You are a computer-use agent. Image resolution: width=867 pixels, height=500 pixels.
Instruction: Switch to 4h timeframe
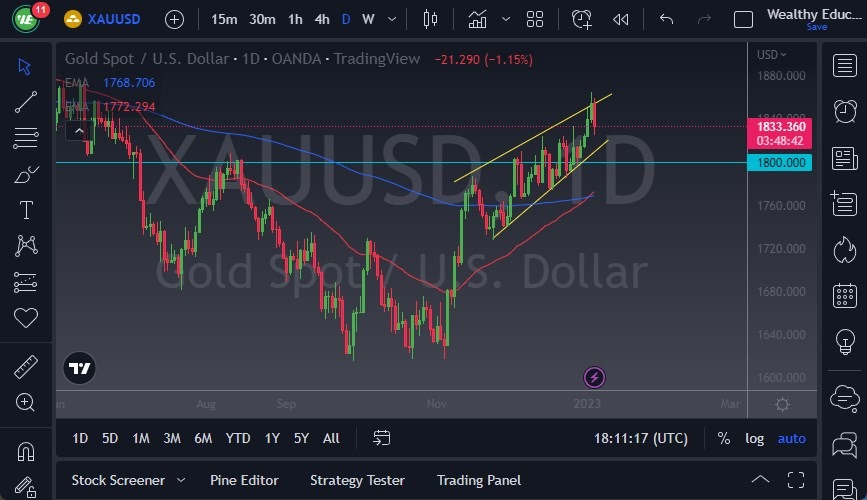322,19
